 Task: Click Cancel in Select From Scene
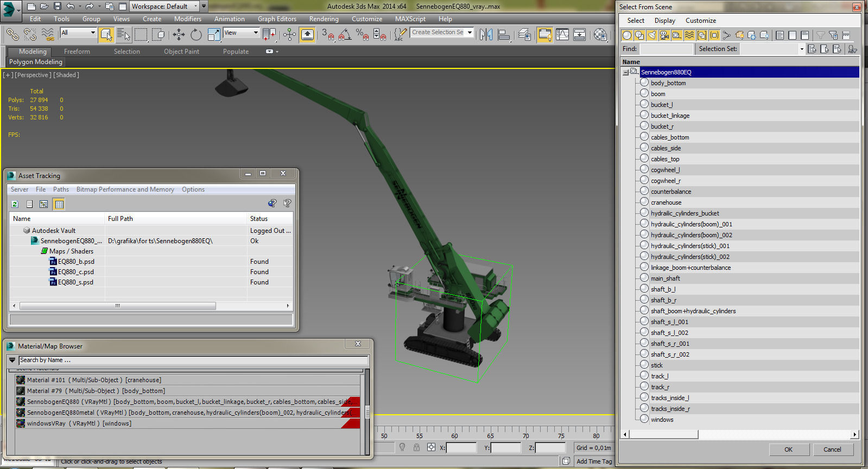click(832, 449)
